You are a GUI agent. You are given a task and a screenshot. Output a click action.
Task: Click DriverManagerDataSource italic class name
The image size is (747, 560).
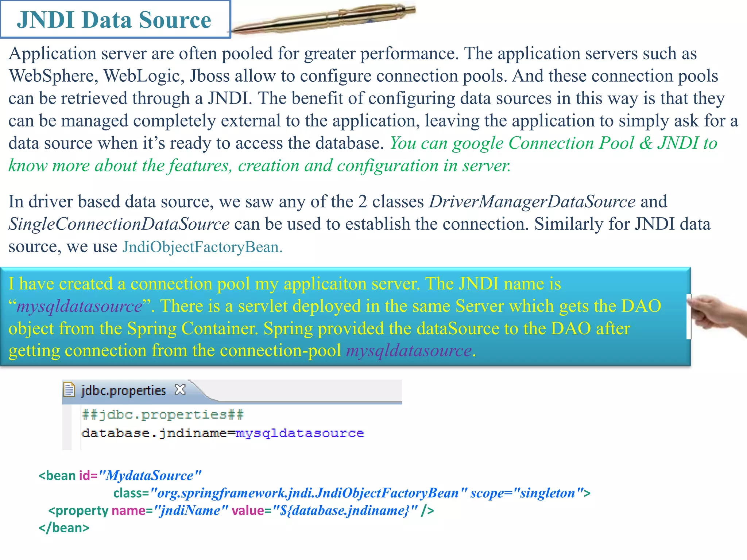[532, 202]
